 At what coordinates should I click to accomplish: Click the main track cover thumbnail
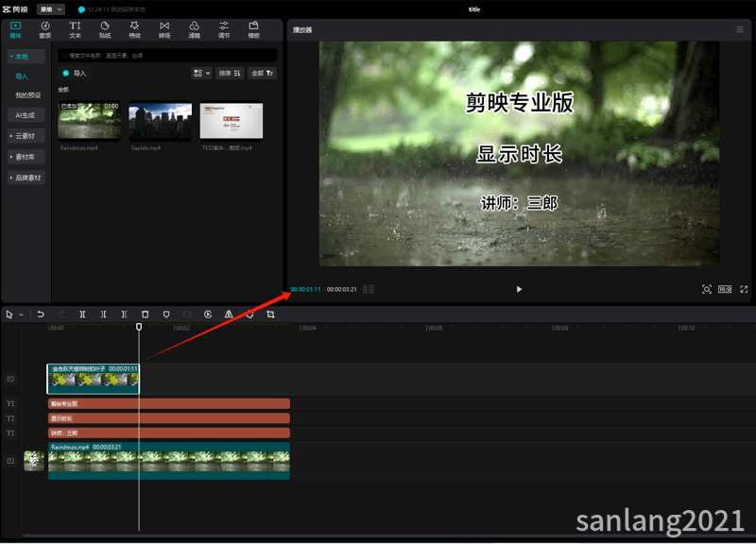tap(34, 461)
